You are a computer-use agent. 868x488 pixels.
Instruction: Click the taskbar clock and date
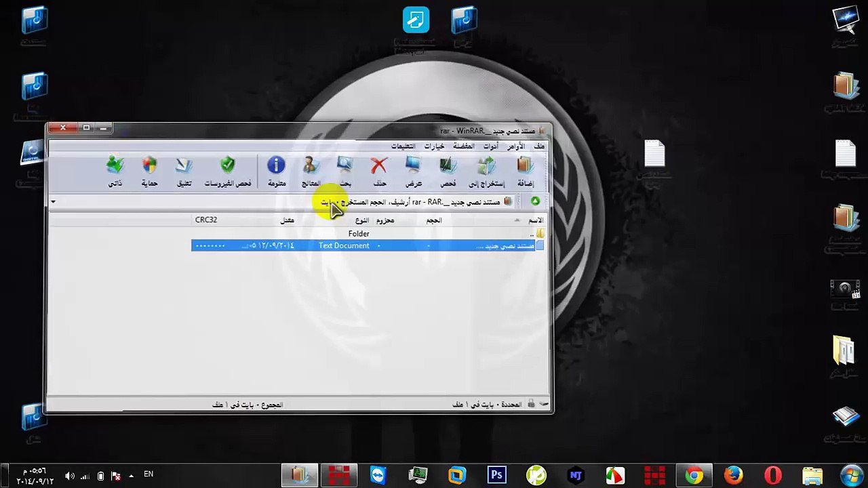pyautogui.click(x=34, y=476)
